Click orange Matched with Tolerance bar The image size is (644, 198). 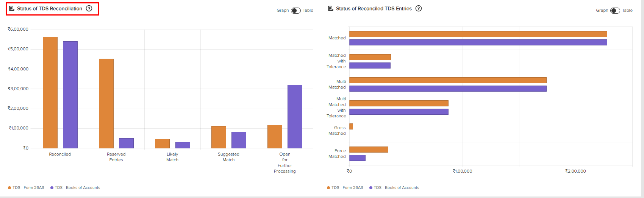point(370,57)
